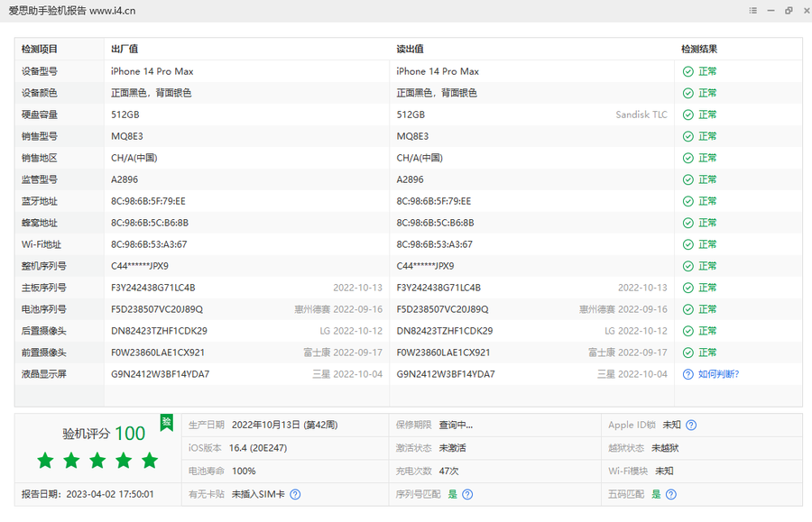This screenshot has height=522, width=812.
Task: Tap the check icon in 后置摄像头 row
Action: coord(687,331)
